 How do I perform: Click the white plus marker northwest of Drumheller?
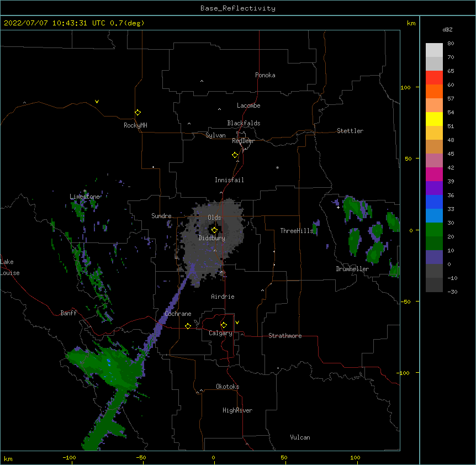coord(338,207)
